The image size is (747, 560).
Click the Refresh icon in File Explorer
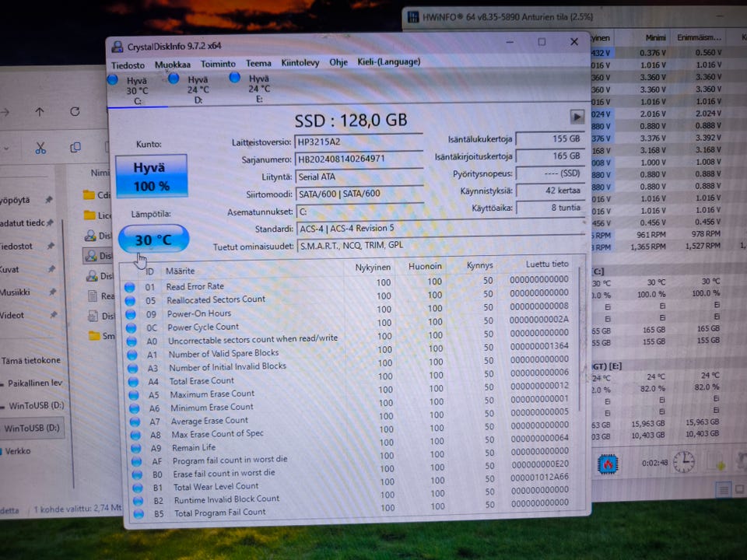coord(75,112)
